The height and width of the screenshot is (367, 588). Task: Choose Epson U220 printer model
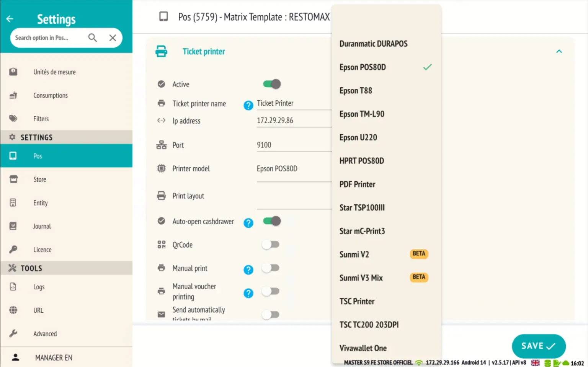pos(387,137)
